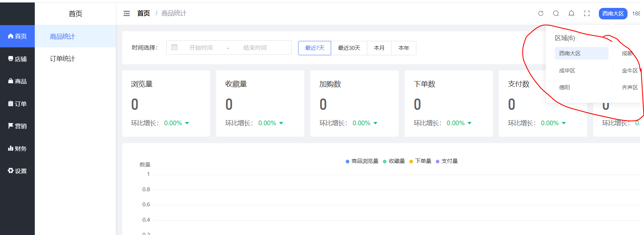The width and height of the screenshot is (644, 235).
Task: Choose 德阳 from the region list
Action: click(564, 88)
